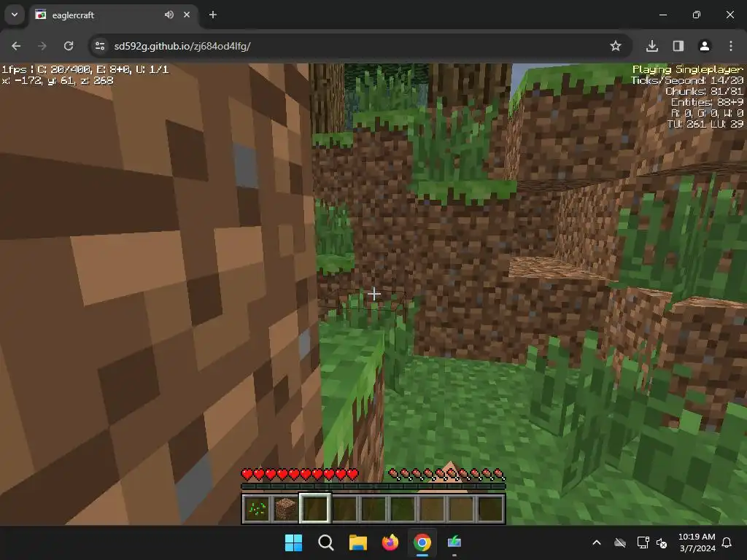747x560 pixels.
Task: Click the 'Playing Singleplayer' status text
Action: tap(687, 69)
